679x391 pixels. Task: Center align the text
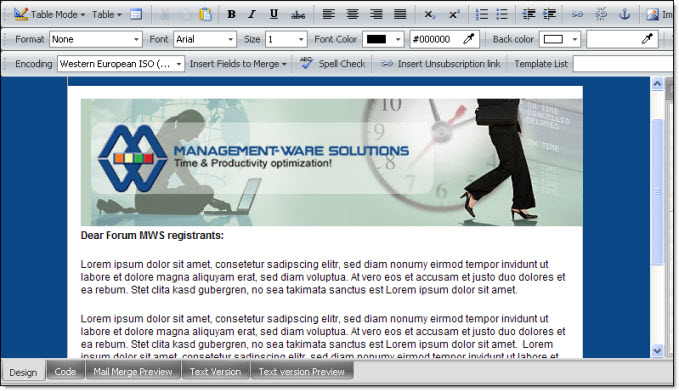tap(352, 14)
